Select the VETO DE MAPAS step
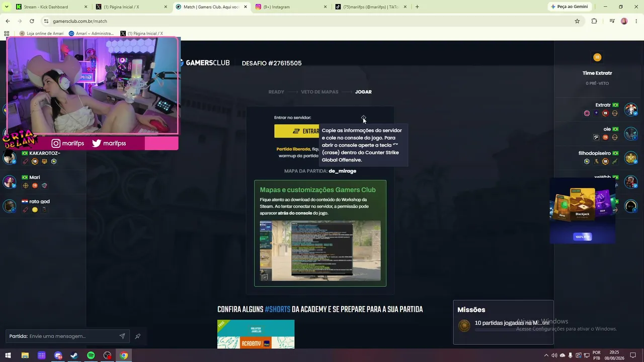The image size is (644, 362). tap(319, 92)
